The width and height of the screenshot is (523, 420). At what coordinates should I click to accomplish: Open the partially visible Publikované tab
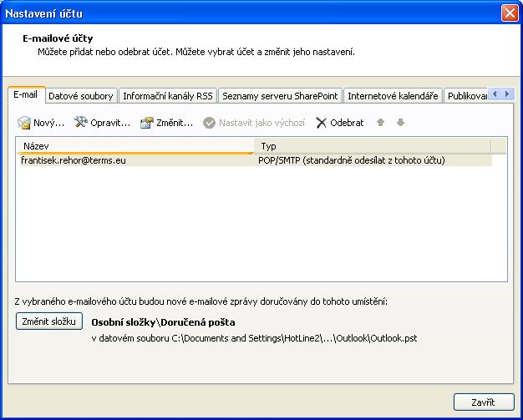tap(466, 96)
